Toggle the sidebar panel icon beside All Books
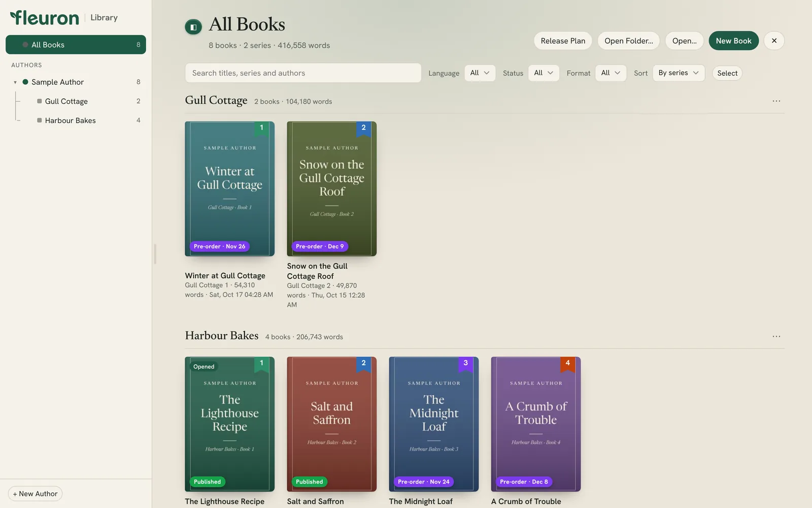812x508 pixels. pyautogui.click(x=193, y=27)
